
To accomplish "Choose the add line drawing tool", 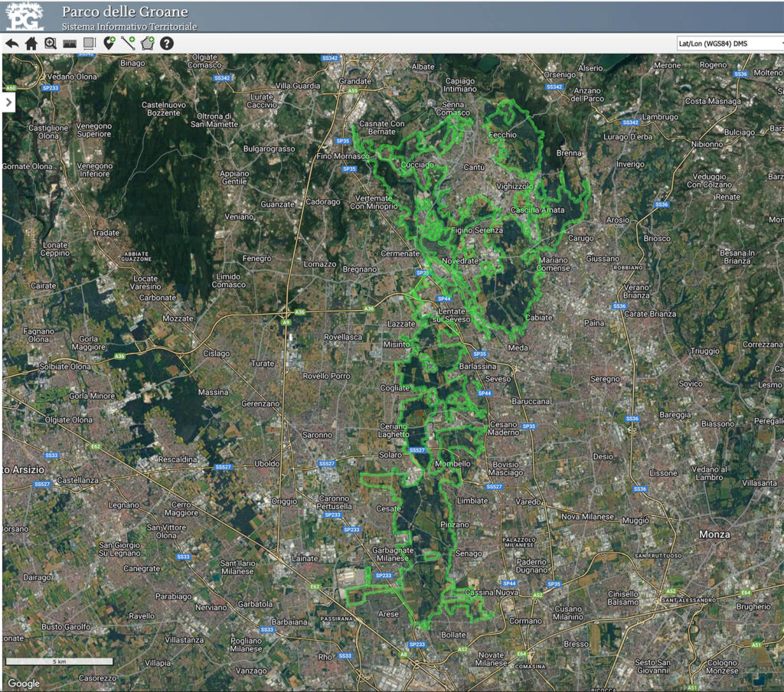I will tap(128, 44).
